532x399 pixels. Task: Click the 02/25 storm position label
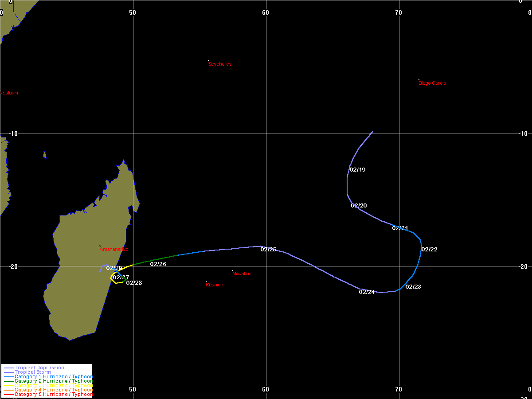(268, 250)
